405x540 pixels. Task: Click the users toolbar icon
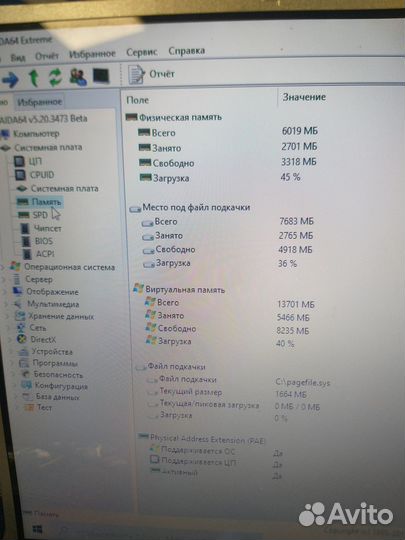click(x=78, y=77)
